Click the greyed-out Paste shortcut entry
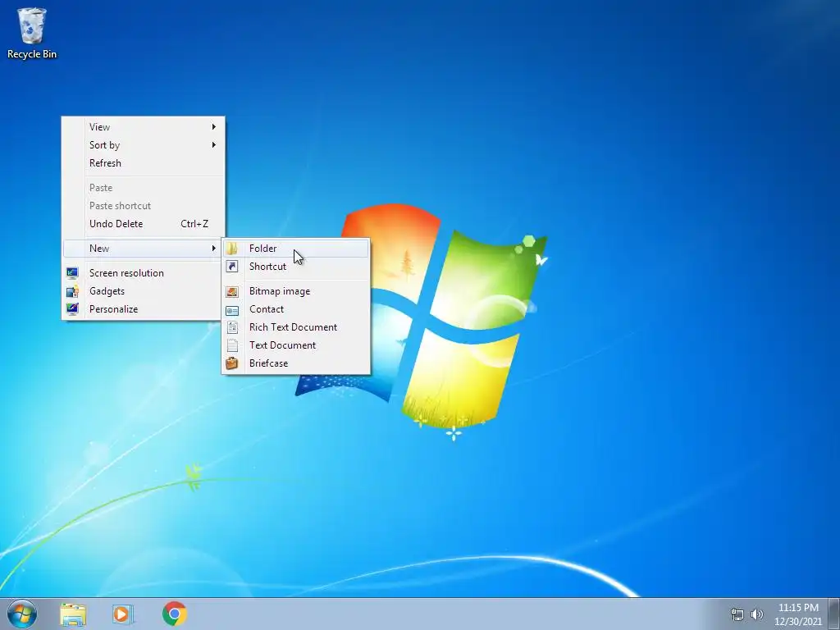This screenshot has height=630, width=840. click(x=143, y=206)
